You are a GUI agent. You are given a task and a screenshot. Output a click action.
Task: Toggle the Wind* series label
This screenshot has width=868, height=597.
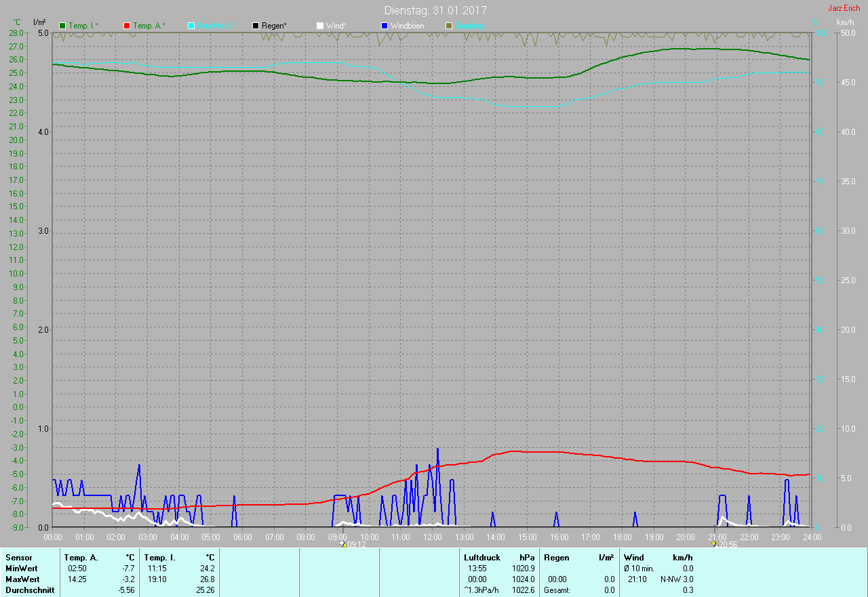(336, 26)
